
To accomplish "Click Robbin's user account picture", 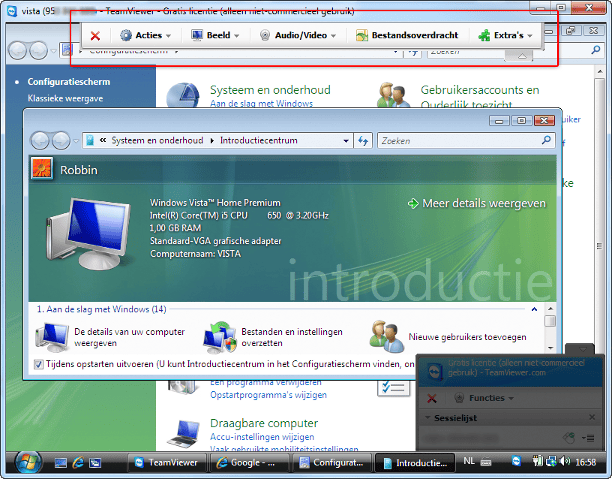I will pyautogui.click(x=42, y=168).
